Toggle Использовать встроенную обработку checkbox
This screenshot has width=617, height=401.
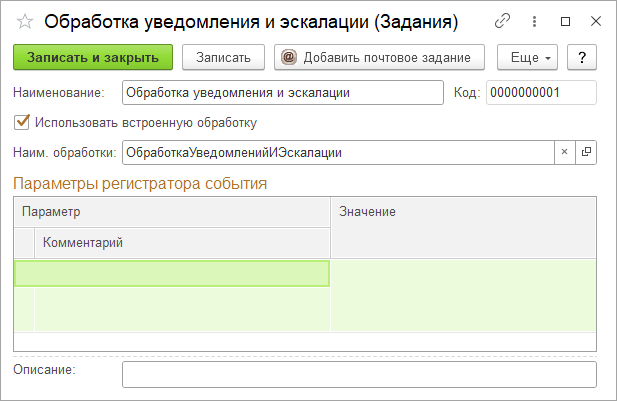pyautogui.click(x=22, y=123)
